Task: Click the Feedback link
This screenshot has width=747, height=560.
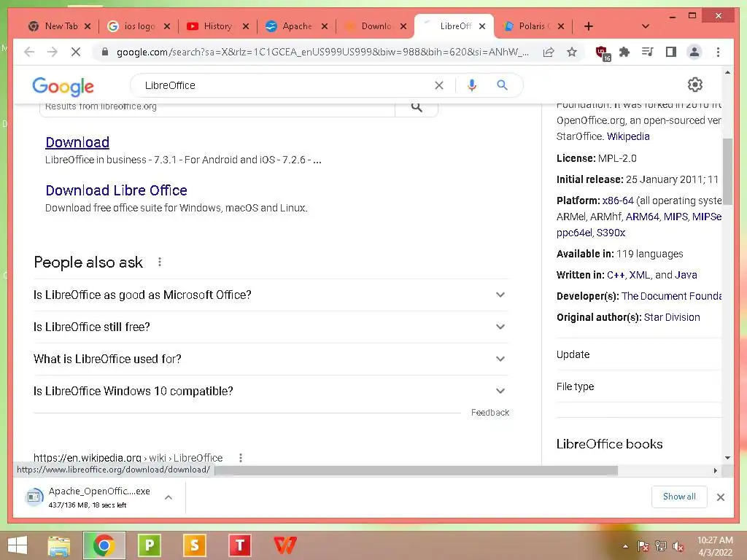Action: (489, 413)
